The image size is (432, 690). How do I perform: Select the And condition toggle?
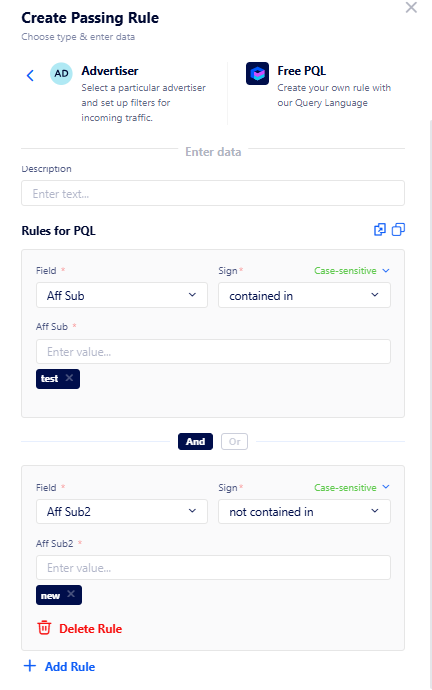[195, 441]
